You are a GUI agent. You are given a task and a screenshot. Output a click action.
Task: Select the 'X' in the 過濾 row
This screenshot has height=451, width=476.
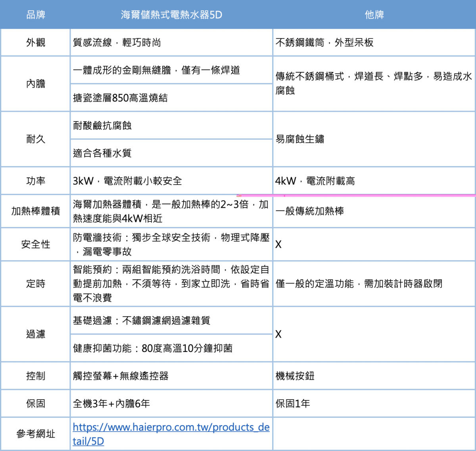374,334
